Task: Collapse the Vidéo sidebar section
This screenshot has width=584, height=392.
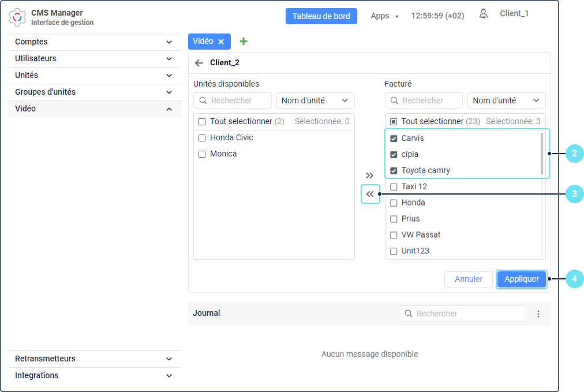Action: tap(94, 109)
